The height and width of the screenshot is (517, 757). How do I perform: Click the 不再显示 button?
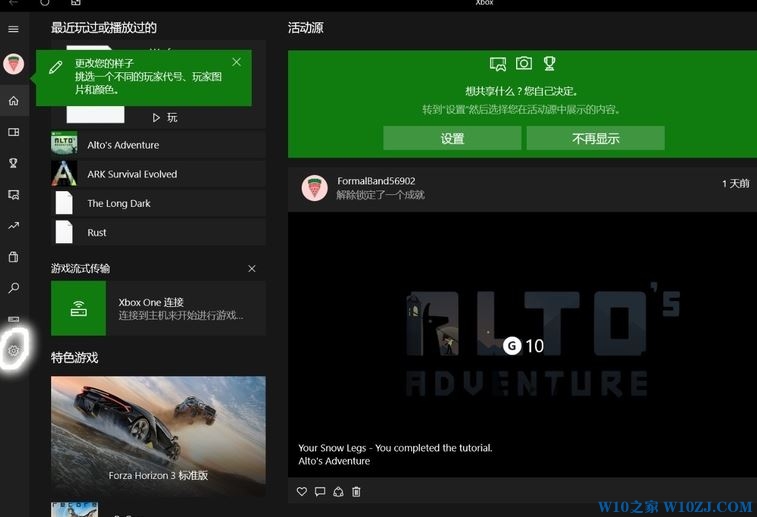[595, 139]
